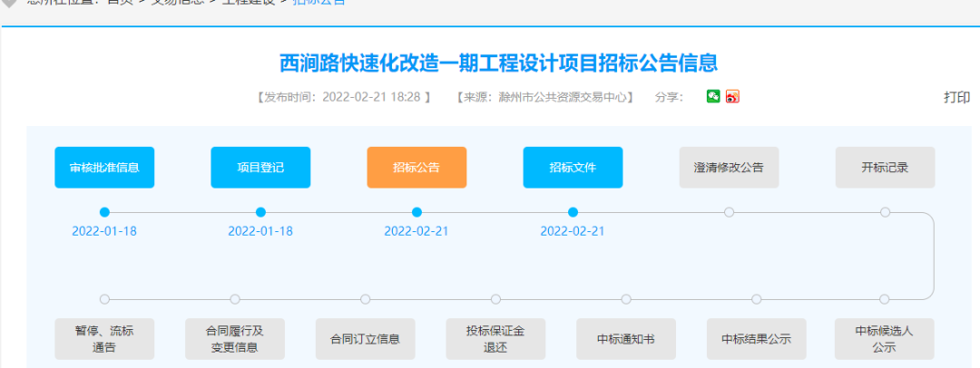This screenshot has height=368, width=980.
Task: Open the 招标文件 step
Action: tap(573, 168)
